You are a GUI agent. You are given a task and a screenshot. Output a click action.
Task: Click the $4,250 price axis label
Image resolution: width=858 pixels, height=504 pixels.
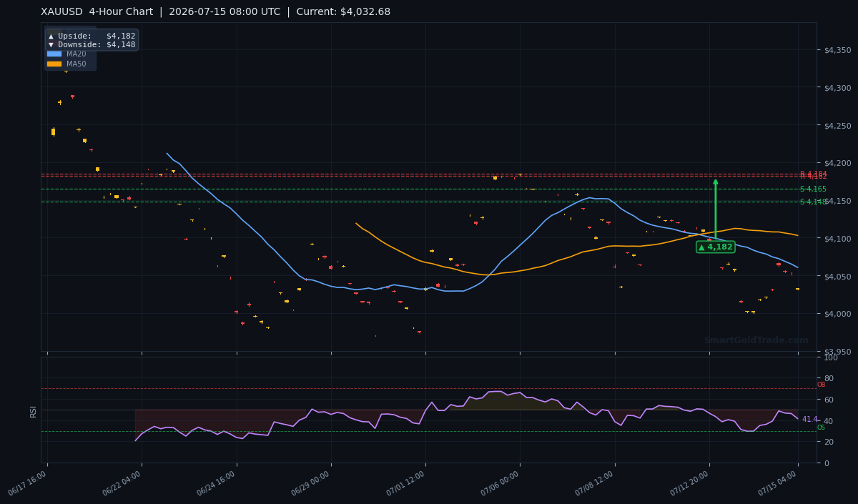837,125
